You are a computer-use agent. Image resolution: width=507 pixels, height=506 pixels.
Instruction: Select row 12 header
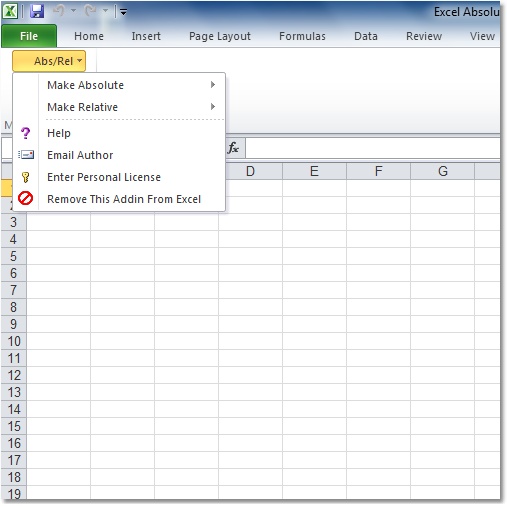click(13, 375)
